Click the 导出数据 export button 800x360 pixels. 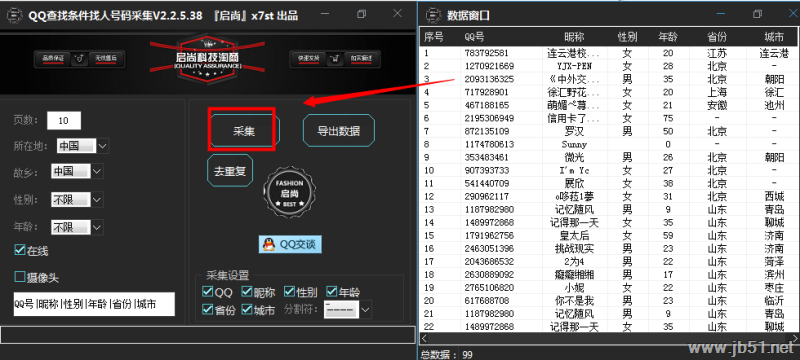(x=339, y=131)
